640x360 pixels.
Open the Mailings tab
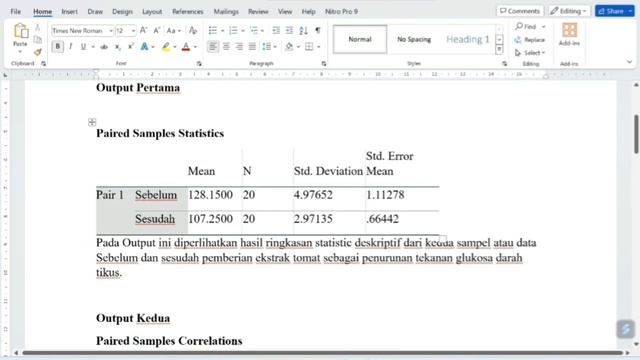click(x=226, y=11)
